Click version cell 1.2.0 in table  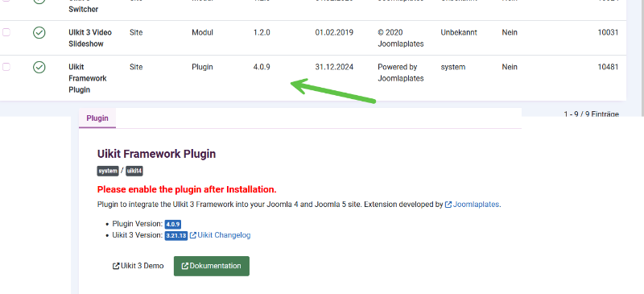tap(262, 32)
